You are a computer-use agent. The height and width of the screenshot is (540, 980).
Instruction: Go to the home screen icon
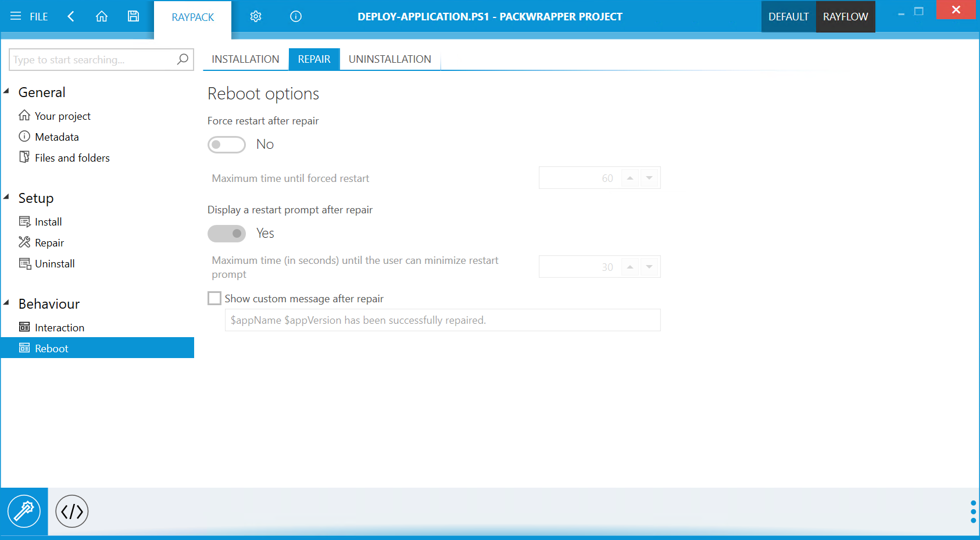102,16
